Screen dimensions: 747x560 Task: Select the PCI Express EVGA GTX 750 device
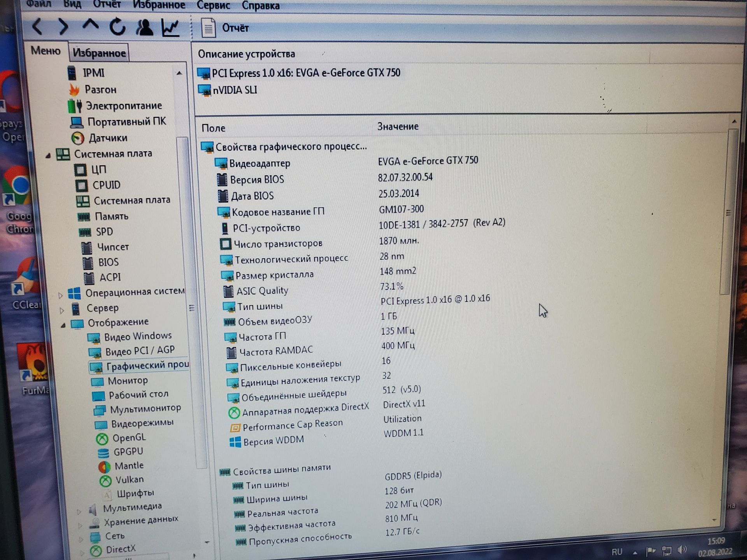pyautogui.click(x=299, y=73)
